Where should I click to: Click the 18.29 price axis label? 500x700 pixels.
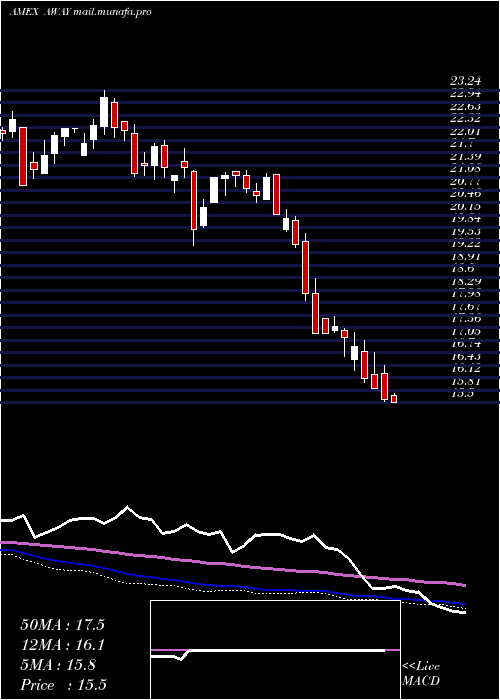[465, 282]
